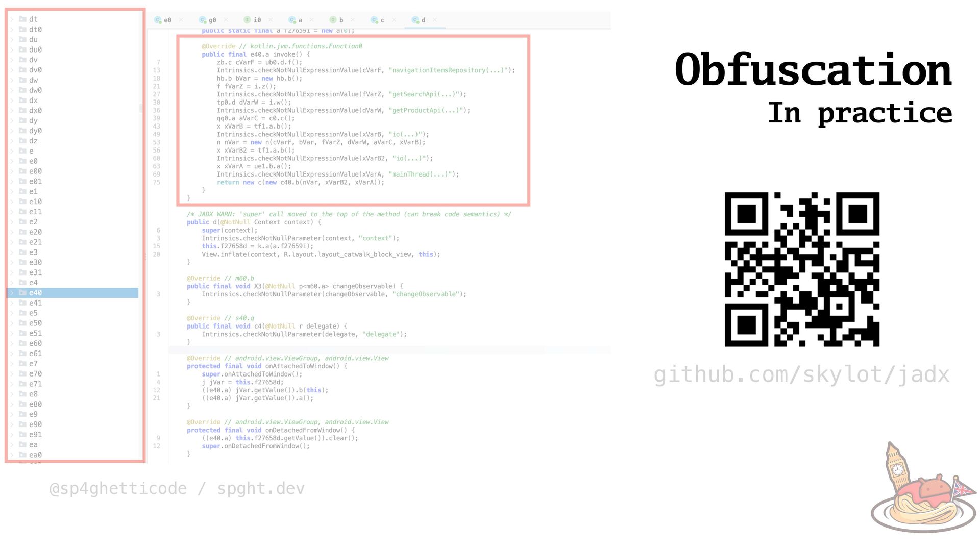
Task: Click the ea0 package folder icon
Action: (x=22, y=455)
